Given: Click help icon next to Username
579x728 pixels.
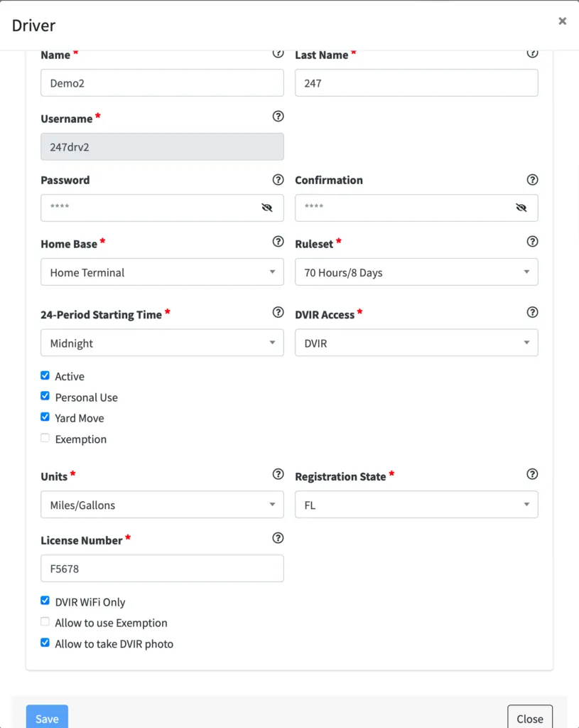Looking at the screenshot, I should [278, 117].
